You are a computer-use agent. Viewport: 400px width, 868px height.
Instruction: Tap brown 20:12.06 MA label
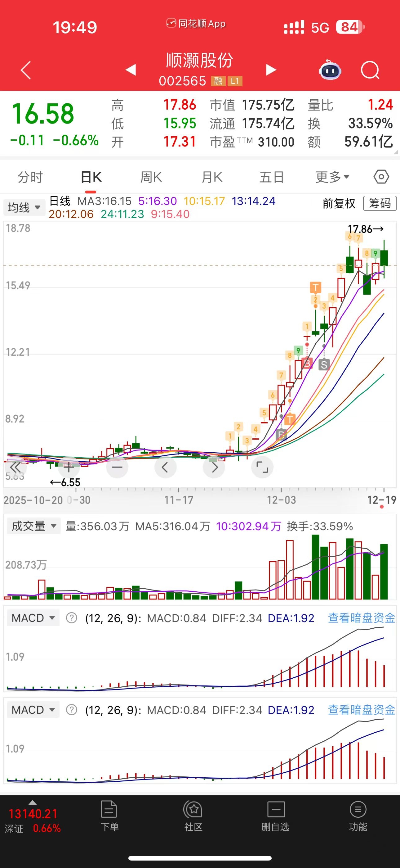(71, 214)
